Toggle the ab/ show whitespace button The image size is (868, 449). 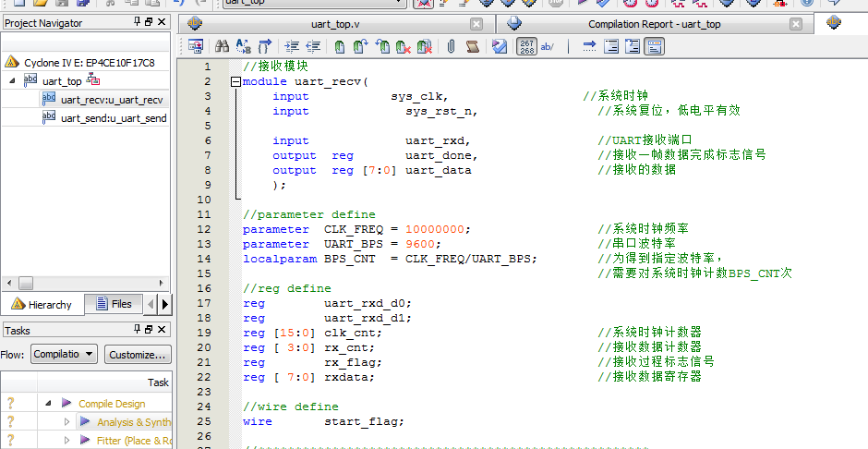547,45
